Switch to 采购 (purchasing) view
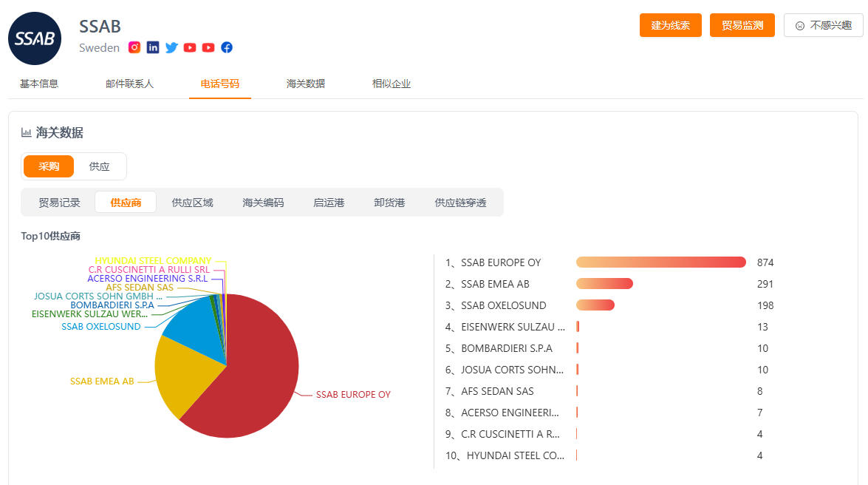Image resolution: width=868 pixels, height=485 pixels. (x=49, y=166)
